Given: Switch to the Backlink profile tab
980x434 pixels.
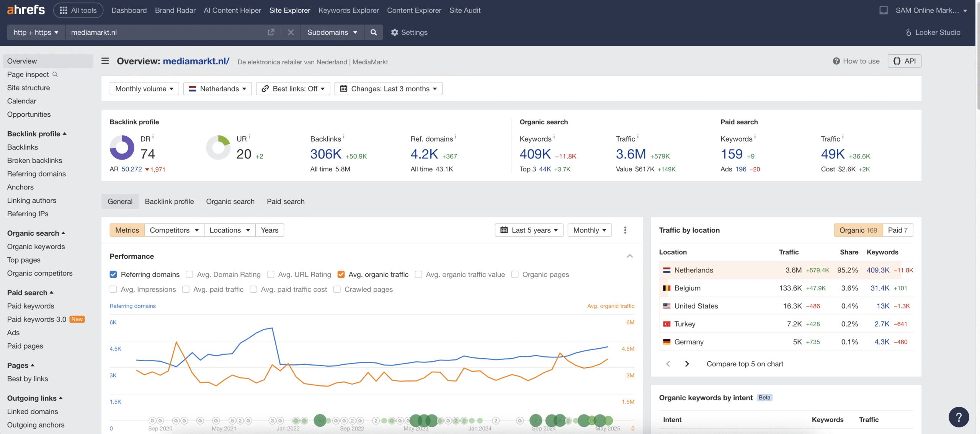Looking at the screenshot, I should pyautogui.click(x=169, y=201).
